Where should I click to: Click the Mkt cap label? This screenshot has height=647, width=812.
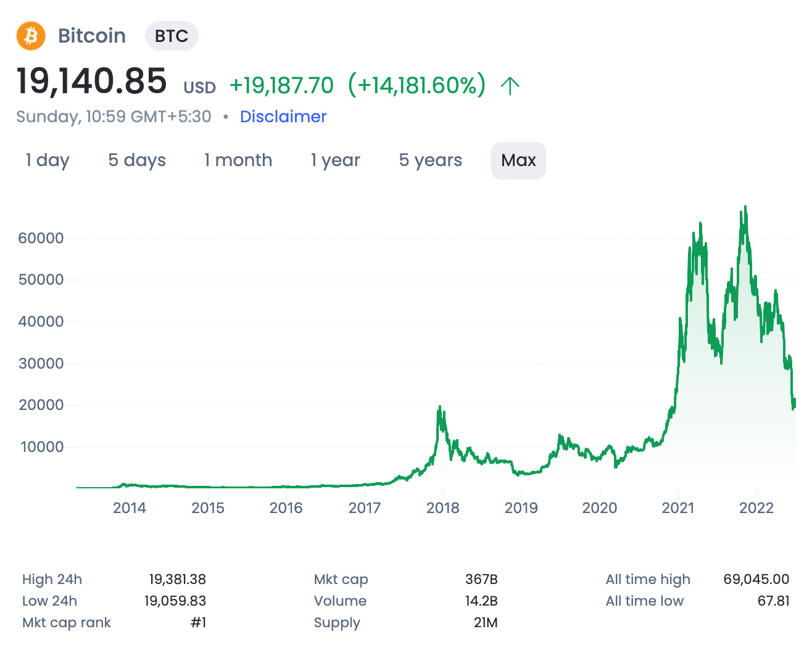click(341, 580)
